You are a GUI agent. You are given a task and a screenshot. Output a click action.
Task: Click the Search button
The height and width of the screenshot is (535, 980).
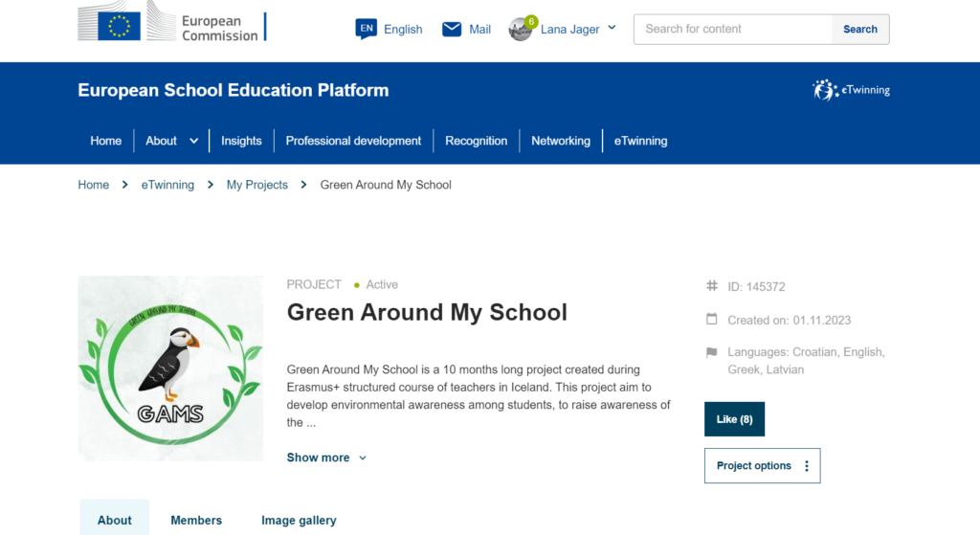pyautogui.click(x=860, y=29)
